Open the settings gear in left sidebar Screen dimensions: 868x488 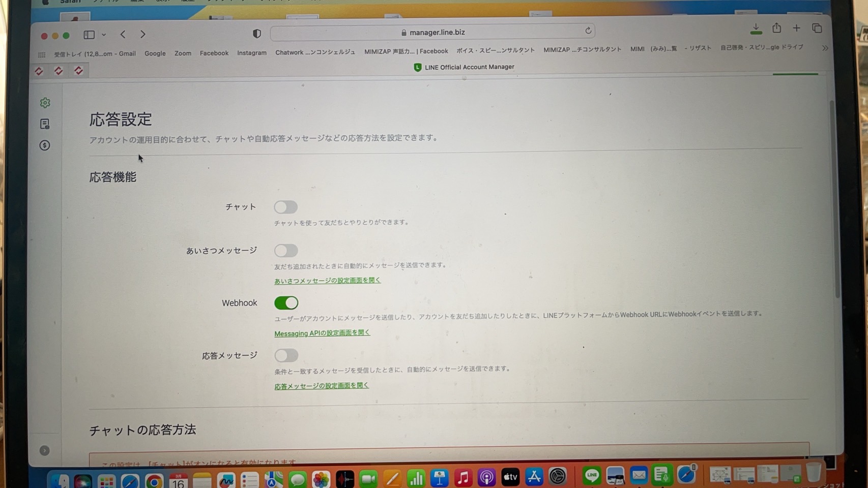(x=45, y=103)
